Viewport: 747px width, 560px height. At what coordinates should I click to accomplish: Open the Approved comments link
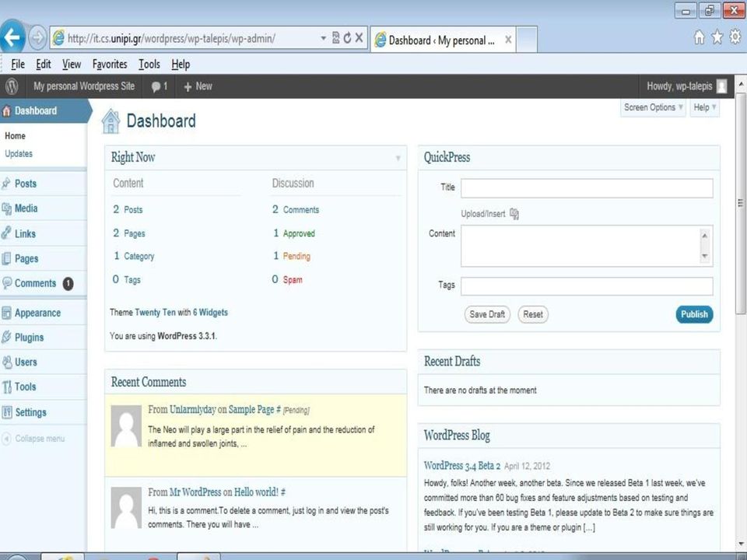click(x=299, y=233)
